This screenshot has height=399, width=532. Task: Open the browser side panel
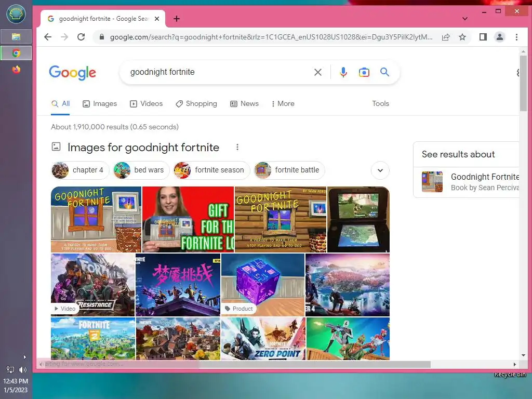[483, 37]
